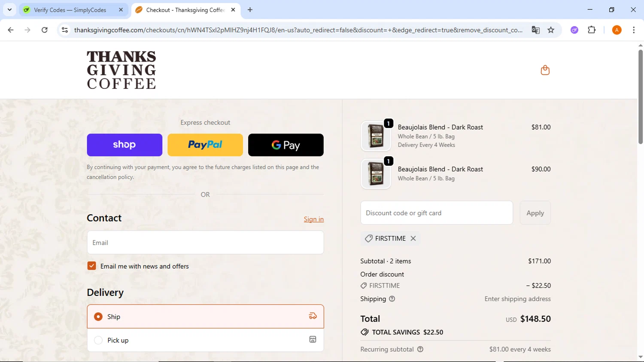Image resolution: width=644 pixels, height=362 pixels.
Task: Click the Sign in link
Action: click(314, 219)
